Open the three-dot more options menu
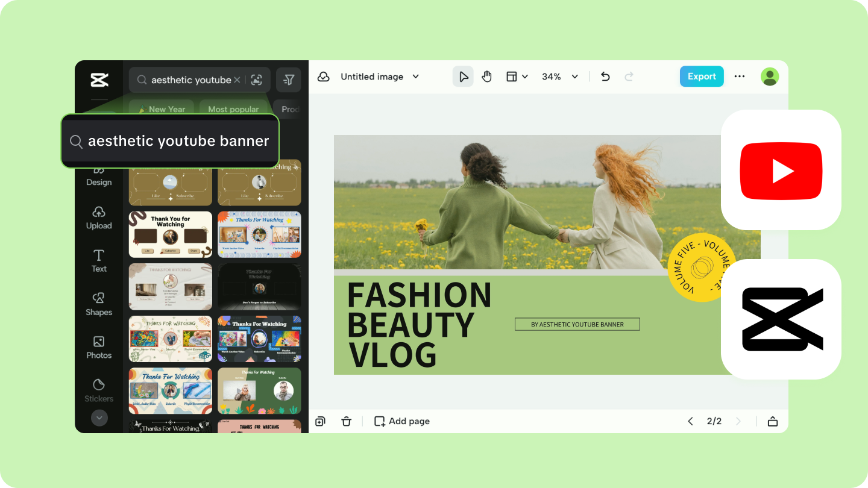 point(740,77)
